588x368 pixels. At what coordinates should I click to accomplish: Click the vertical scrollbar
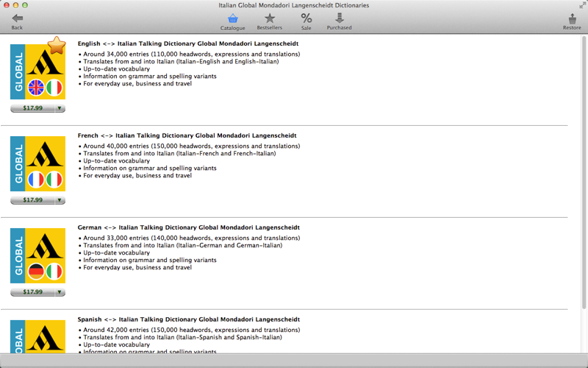(x=584, y=173)
